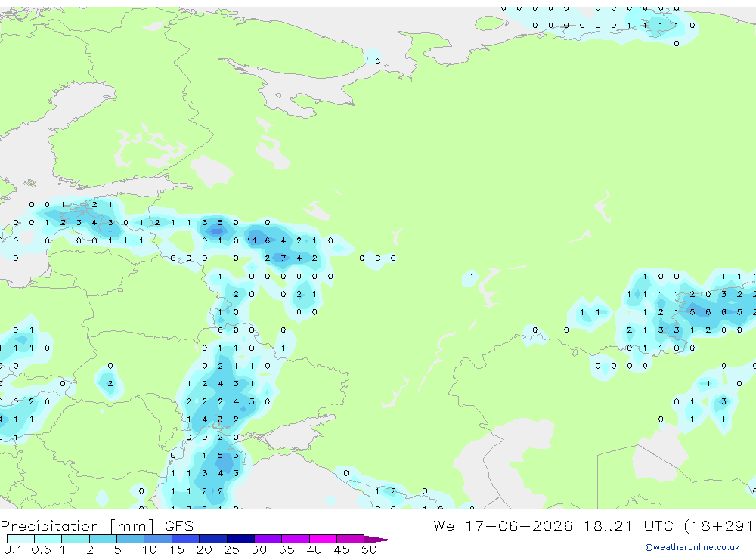Click the '30' legend scale label
Viewport: 756px width, 554px height.
coord(259,549)
